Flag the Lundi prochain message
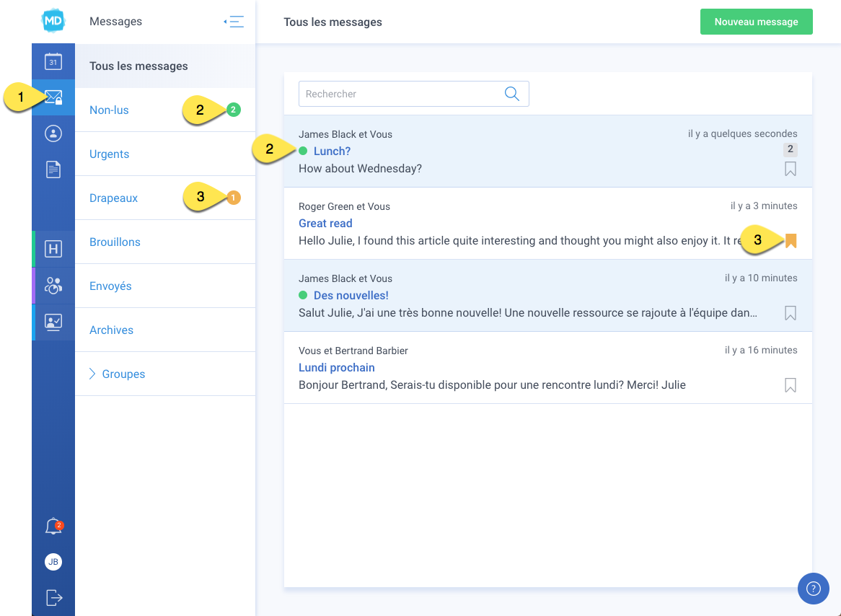 [x=791, y=385]
